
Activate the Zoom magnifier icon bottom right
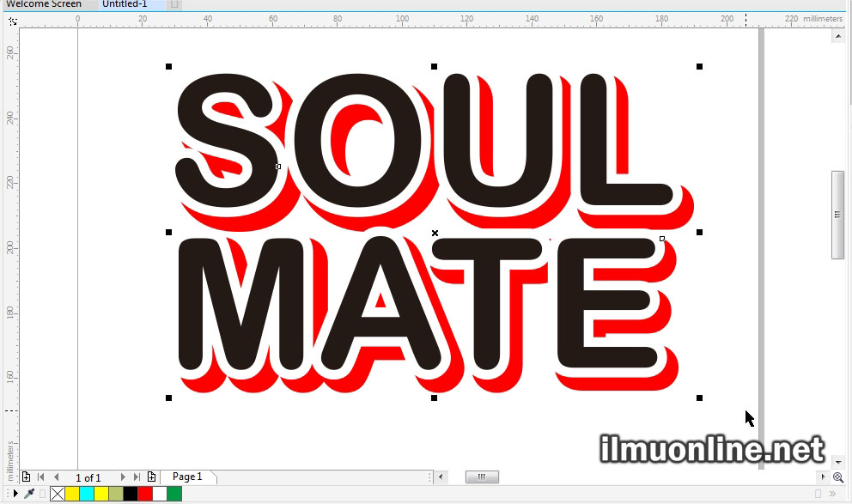[838, 477]
